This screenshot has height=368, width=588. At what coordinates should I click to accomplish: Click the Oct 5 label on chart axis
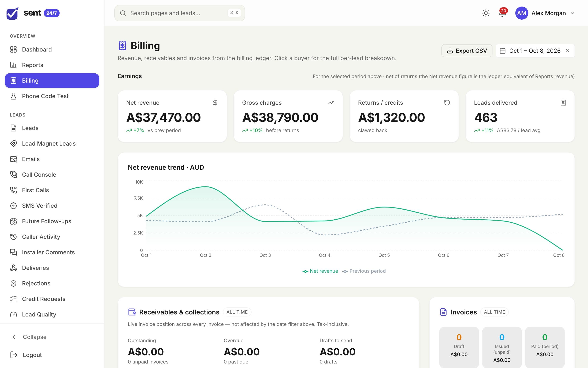point(384,255)
